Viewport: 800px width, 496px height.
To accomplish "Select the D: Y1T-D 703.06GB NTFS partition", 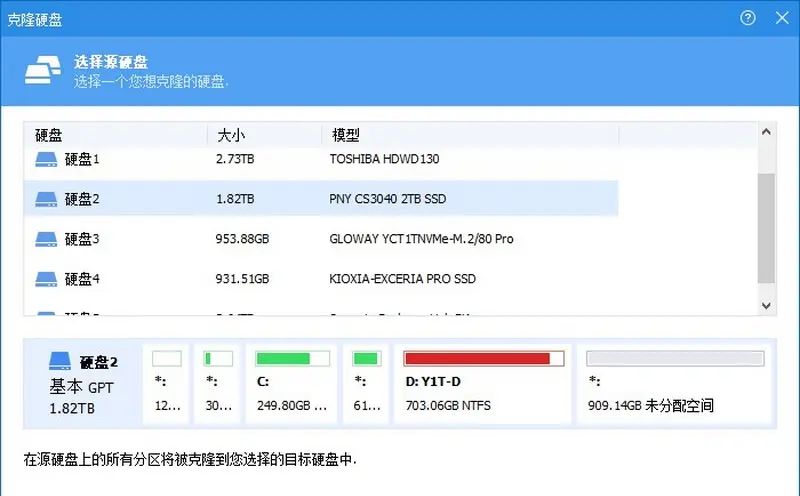I will click(483, 384).
